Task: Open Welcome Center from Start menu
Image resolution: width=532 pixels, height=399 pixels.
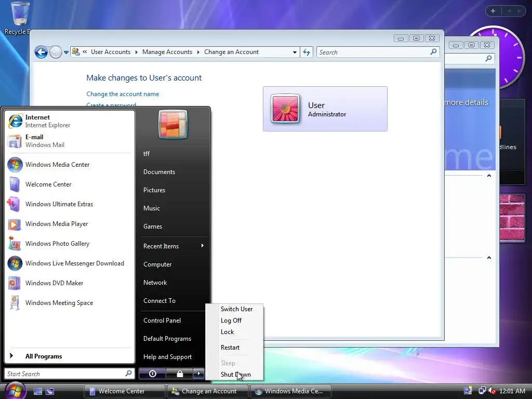Action: pos(70,184)
